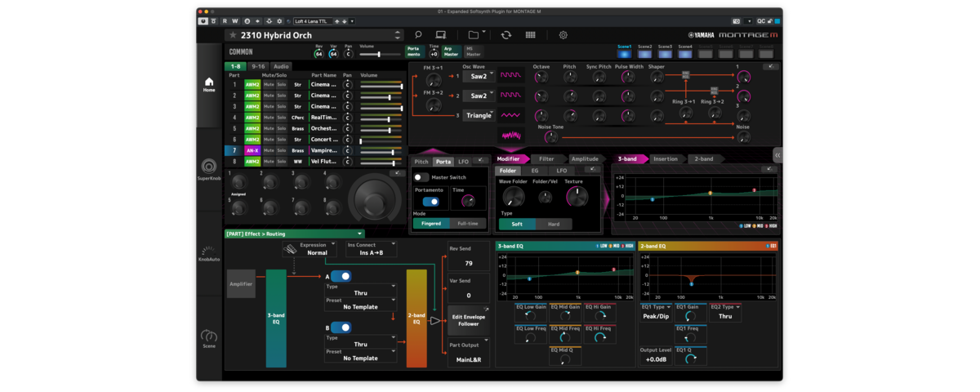This screenshot has height=392, width=980.
Task: Click the noise waveform image
Action: click(511, 135)
